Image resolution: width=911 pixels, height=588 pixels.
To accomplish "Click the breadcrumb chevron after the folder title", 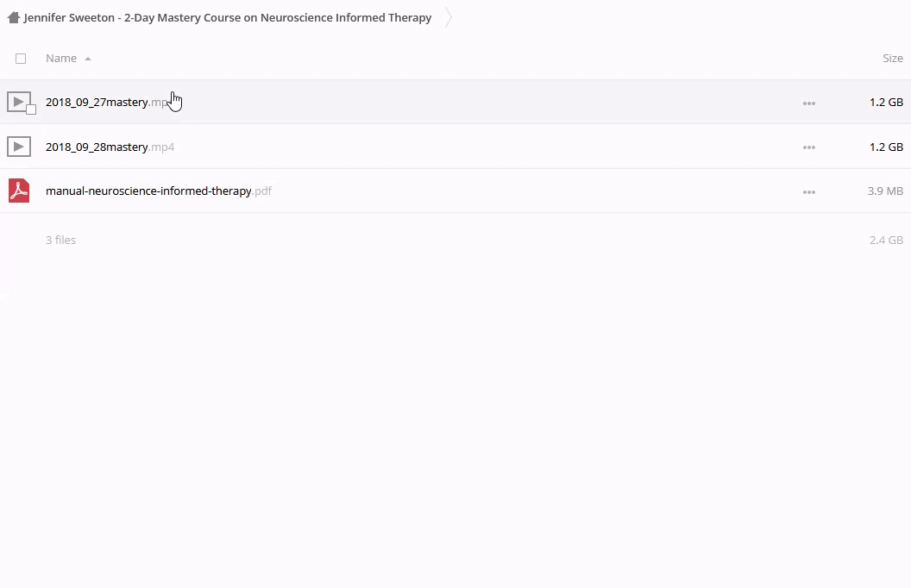I will [449, 17].
